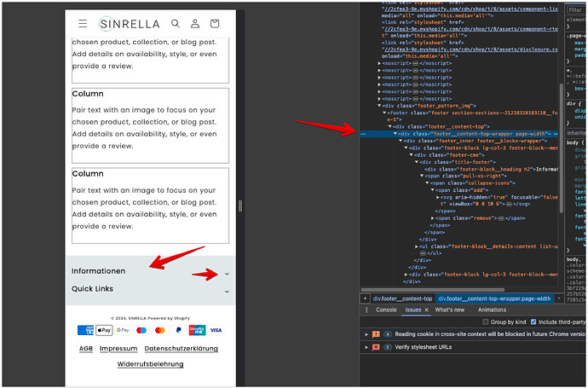
Task: Click the Elements panel vertical scrollbar
Action: point(562,147)
